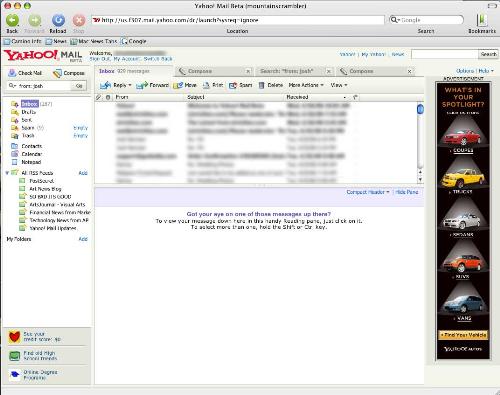Empty the Trash folder via Empty link
Screen dimensions: 500x395
pyautogui.click(x=80, y=136)
